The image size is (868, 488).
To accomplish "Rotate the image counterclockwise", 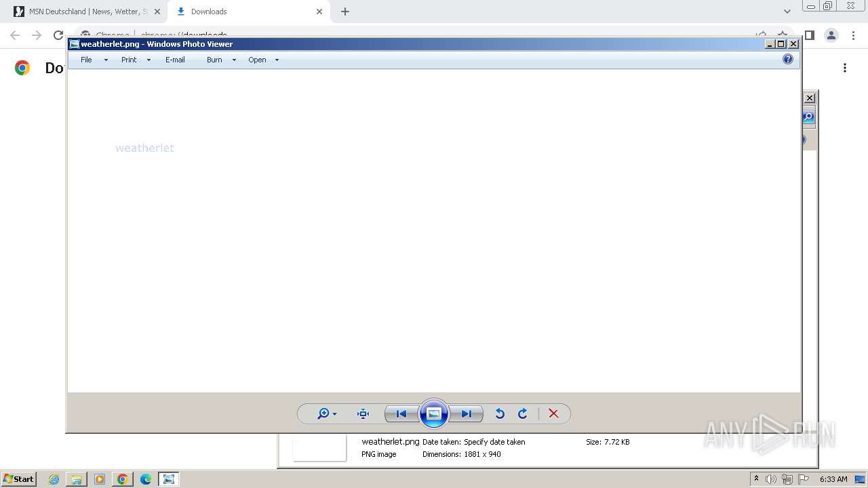I will click(500, 413).
